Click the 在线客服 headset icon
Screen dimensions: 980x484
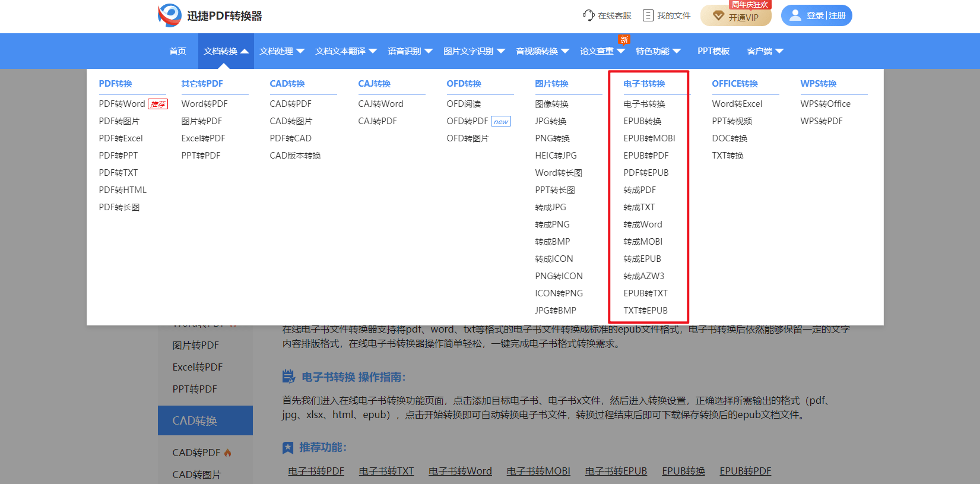[x=588, y=15]
